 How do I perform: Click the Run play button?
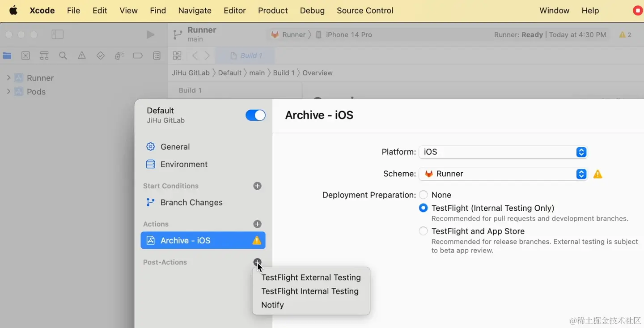tap(150, 34)
